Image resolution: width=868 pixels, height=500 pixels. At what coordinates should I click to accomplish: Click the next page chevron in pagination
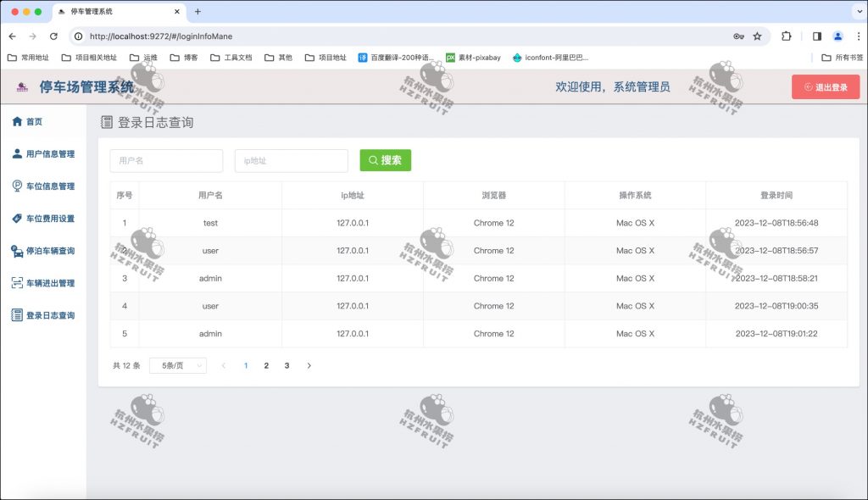click(309, 365)
